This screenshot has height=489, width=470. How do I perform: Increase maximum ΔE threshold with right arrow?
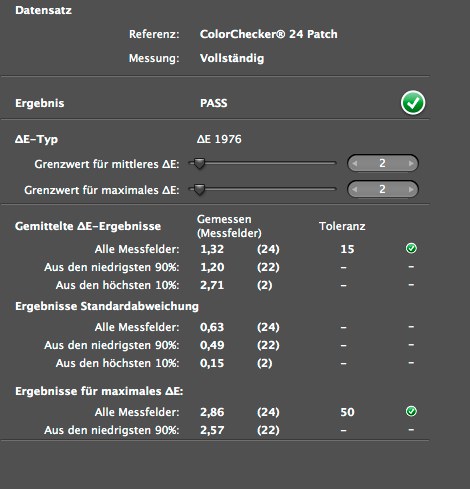pos(411,189)
